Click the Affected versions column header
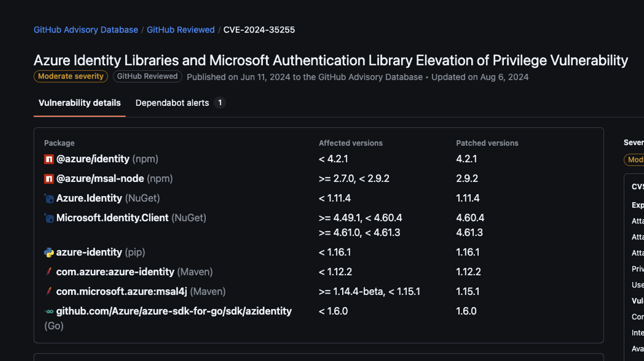Viewport: 644px width, 361px height. (351, 143)
